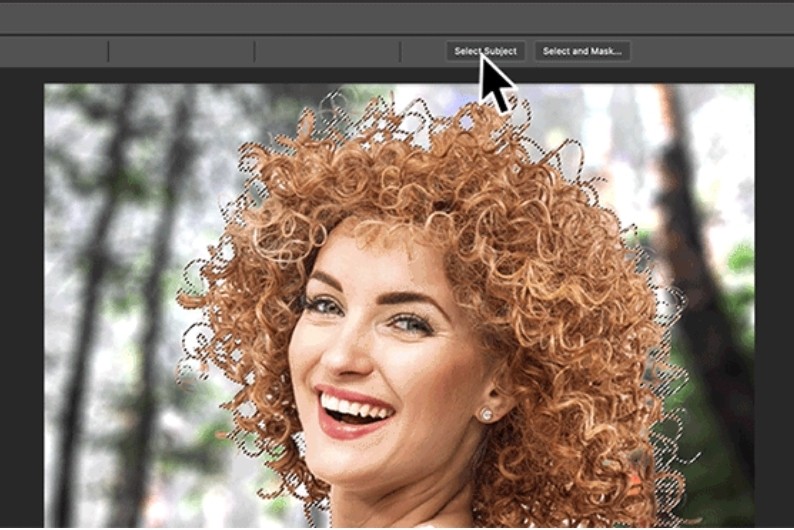Open the Select and Mask workspace
Viewport: 794px width, 530px height.
click(x=582, y=51)
